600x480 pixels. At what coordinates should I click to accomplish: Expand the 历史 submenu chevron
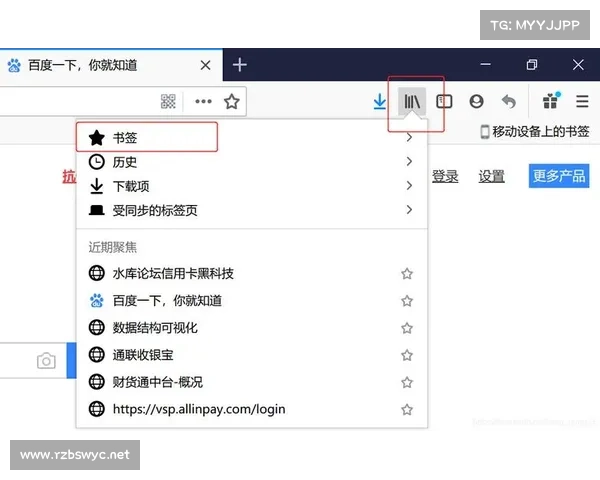pos(409,162)
